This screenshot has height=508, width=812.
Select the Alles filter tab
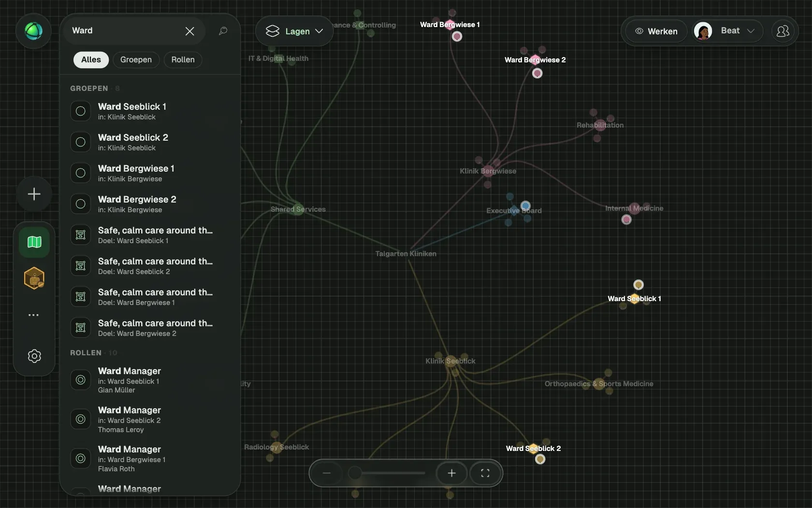point(91,60)
